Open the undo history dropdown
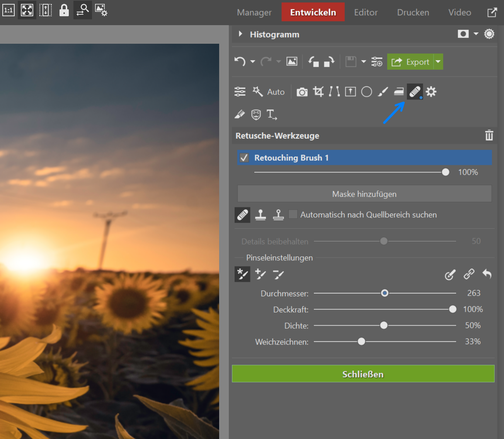Image resolution: width=504 pixels, height=439 pixels. (x=253, y=61)
